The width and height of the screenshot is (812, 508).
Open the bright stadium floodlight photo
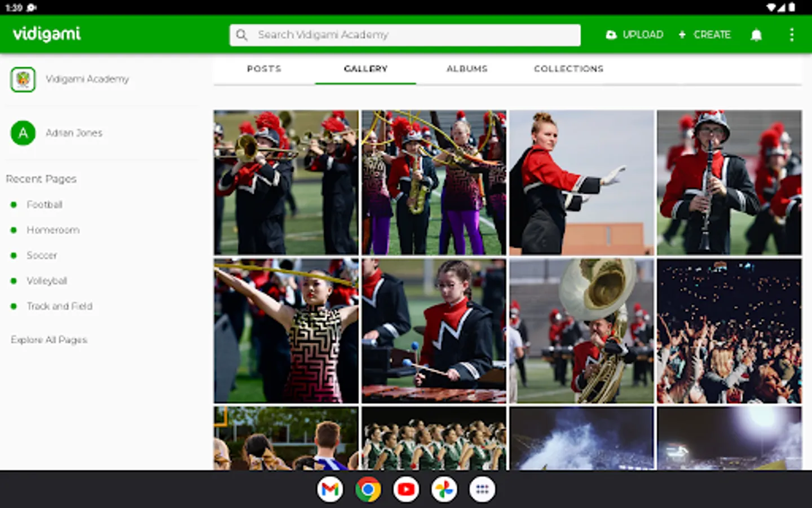(729, 439)
